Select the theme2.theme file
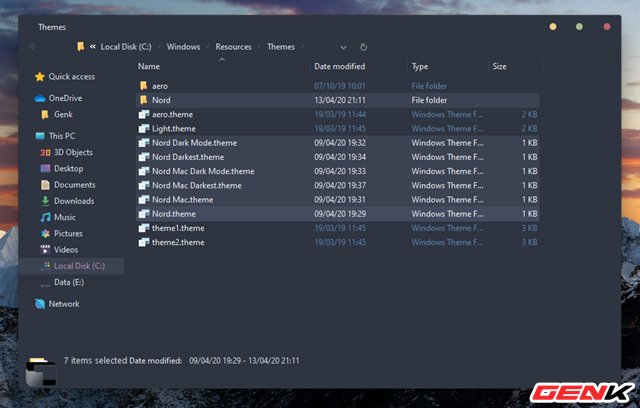The image size is (640, 408). tap(178, 242)
